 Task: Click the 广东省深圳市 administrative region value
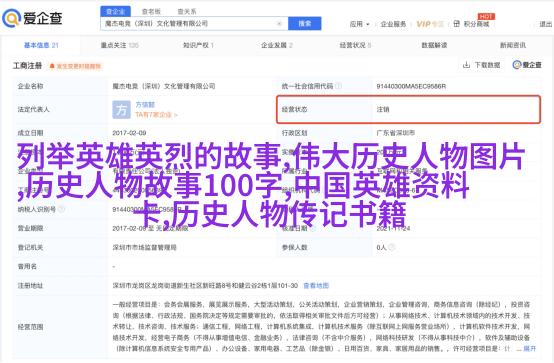(x=396, y=133)
